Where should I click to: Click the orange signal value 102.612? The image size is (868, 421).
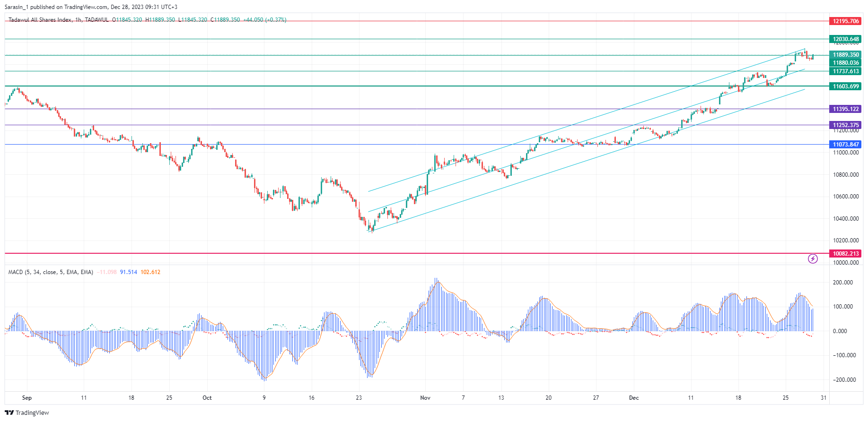click(x=150, y=272)
